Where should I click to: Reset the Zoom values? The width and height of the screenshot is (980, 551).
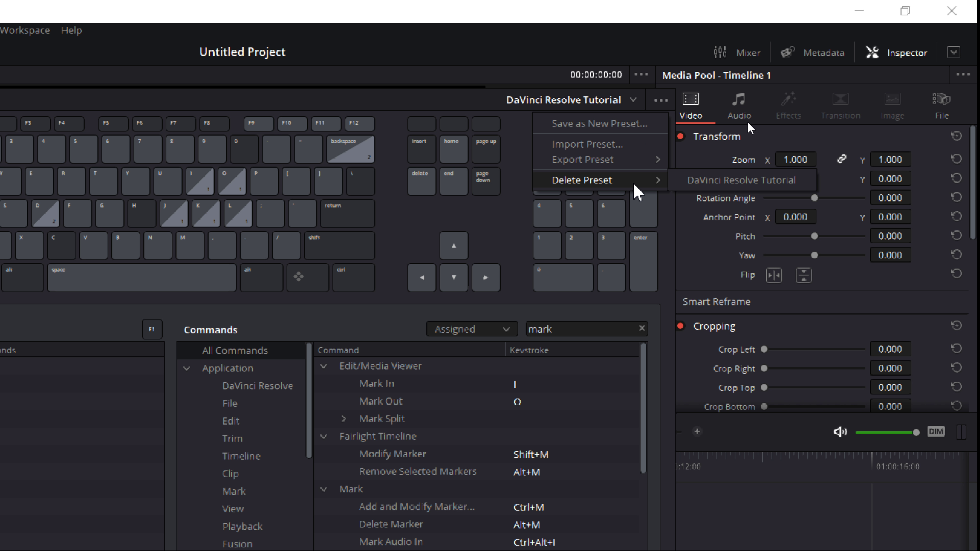coord(956,159)
